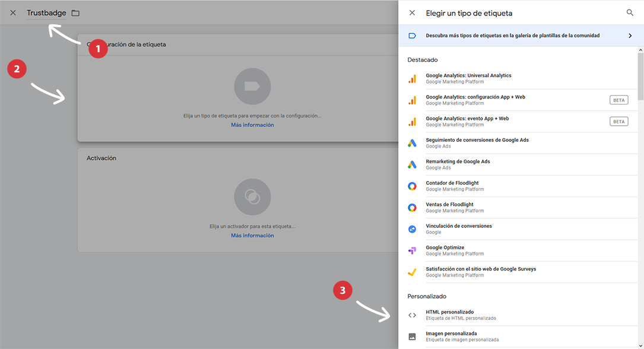
Task: Click the Imagen personalizada icon
Action: coord(412,337)
